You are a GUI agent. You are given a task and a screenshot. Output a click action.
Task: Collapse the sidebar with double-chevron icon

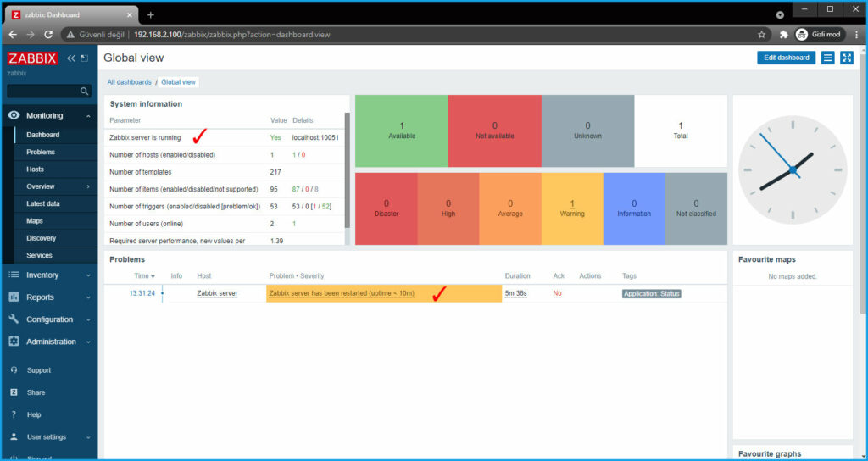71,58
